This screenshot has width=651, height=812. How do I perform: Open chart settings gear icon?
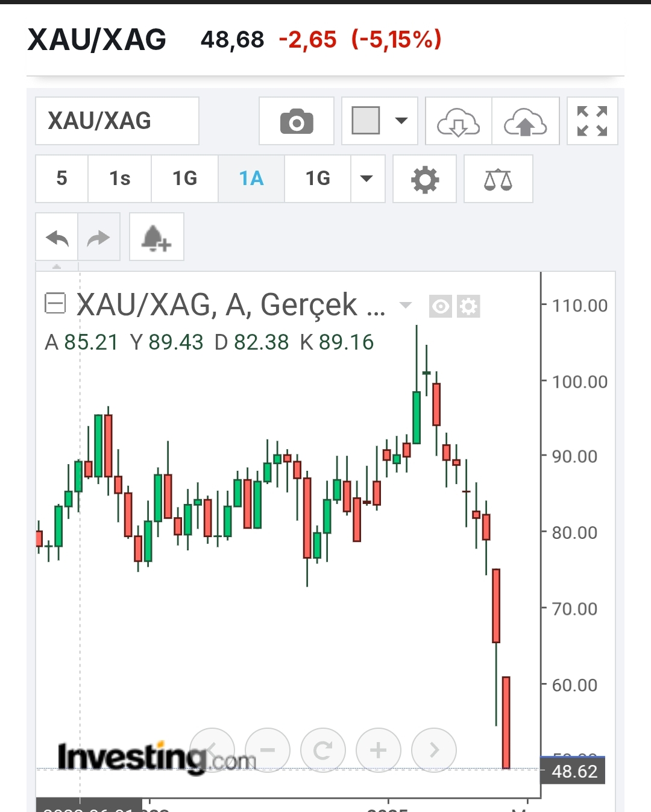(424, 179)
